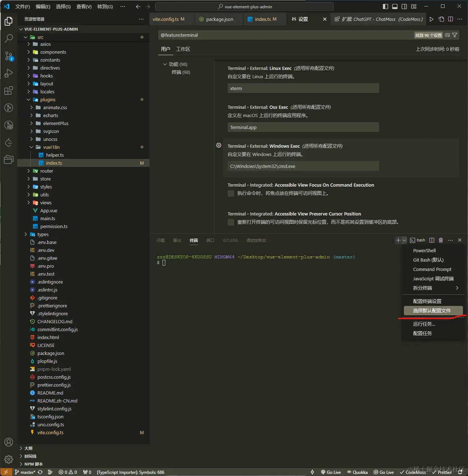The image size is (468, 476).
Task: Go back with the navigation arrow
Action: [138, 6]
